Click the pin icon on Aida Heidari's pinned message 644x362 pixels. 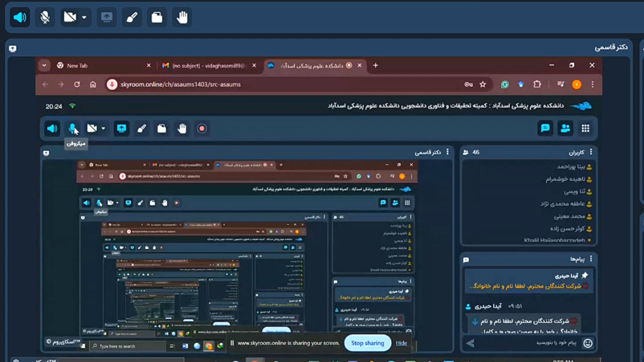tap(584, 275)
